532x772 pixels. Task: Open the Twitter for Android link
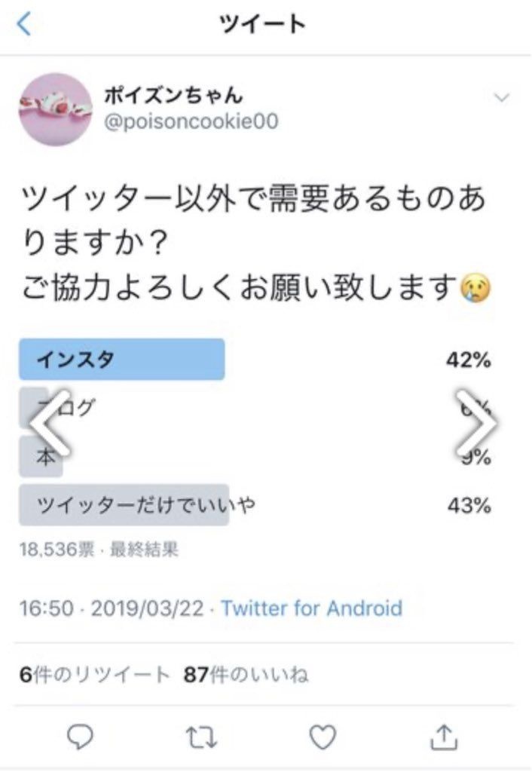tap(311, 608)
